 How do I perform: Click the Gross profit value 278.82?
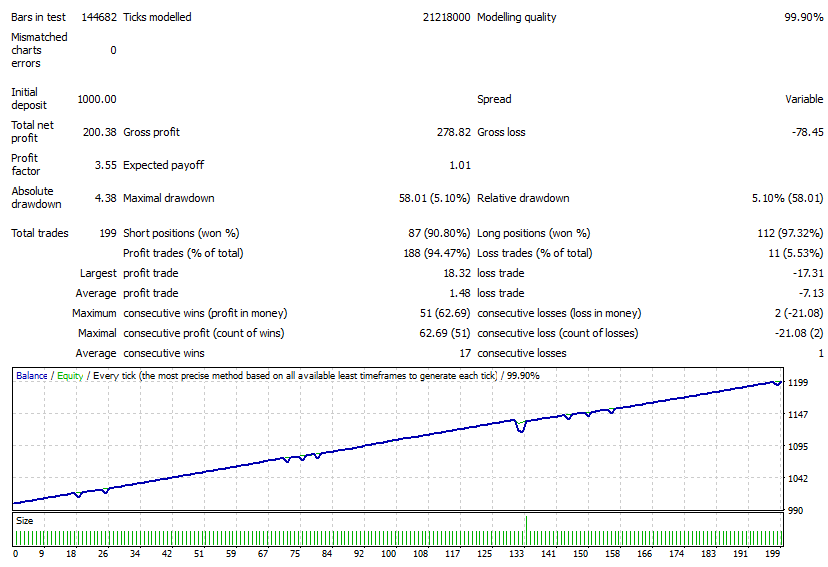(x=454, y=132)
